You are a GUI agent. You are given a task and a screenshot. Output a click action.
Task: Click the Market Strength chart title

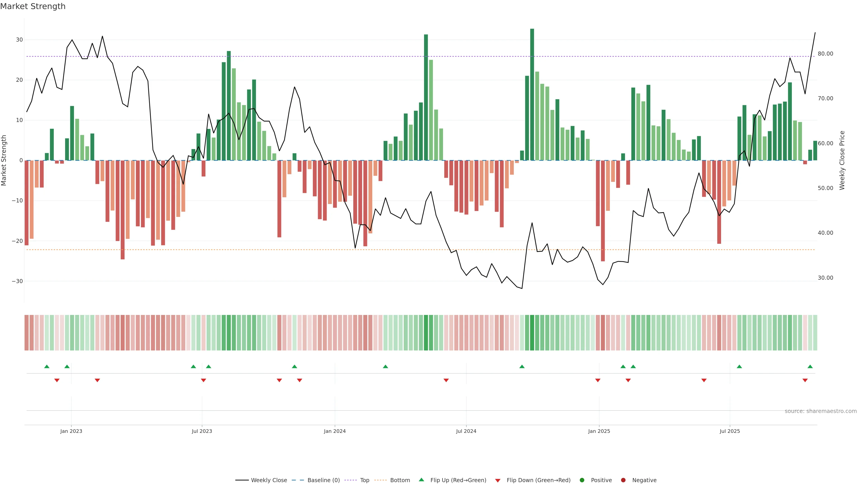point(33,6)
